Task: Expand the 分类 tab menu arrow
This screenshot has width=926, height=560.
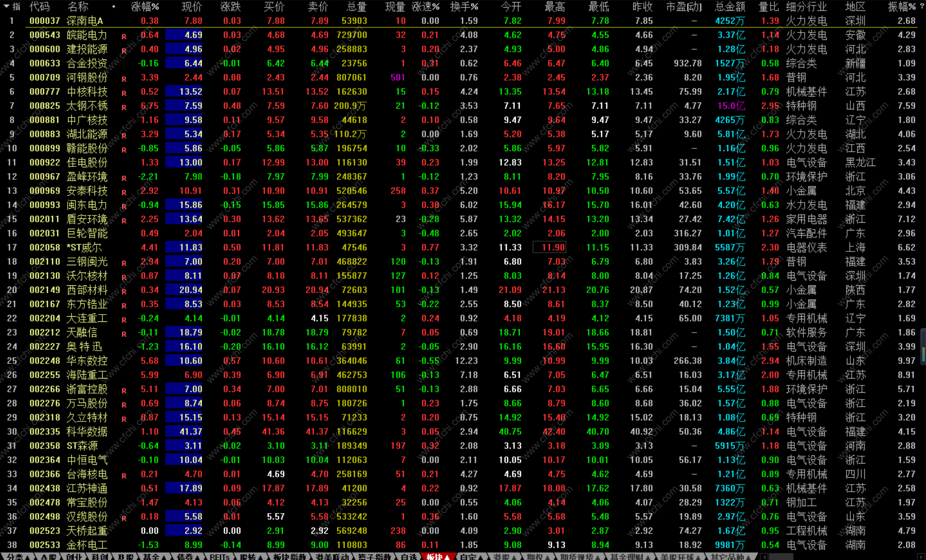Action: click(27, 557)
